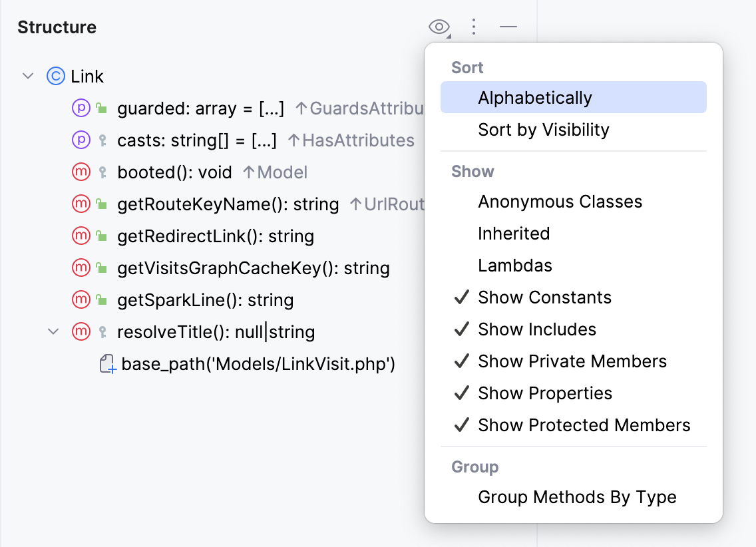Enable the Lambdas option
This screenshot has height=547, width=756.
515,265
